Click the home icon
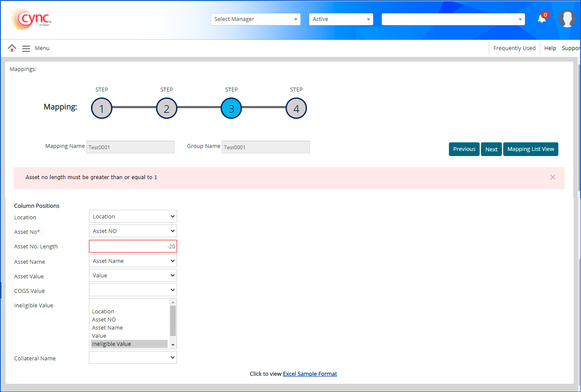Screen dimensions: 581x392 point(12,48)
